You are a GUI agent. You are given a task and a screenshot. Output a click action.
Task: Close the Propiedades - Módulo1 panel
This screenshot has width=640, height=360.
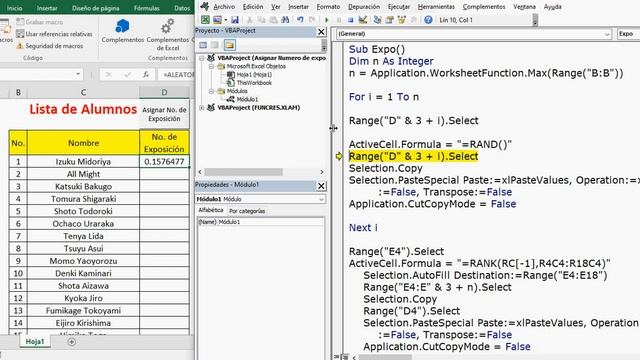click(x=321, y=186)
